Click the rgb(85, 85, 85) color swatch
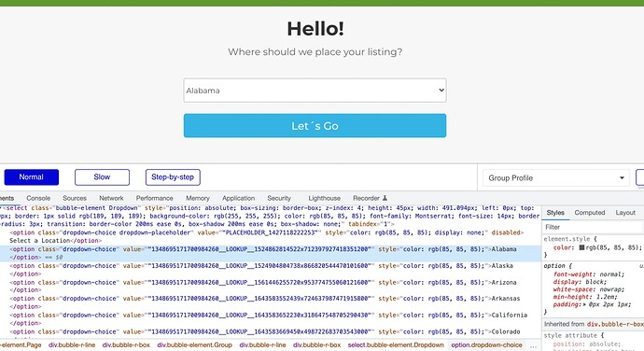The height and width of the screenshot is (351, 644). (581, 247)
